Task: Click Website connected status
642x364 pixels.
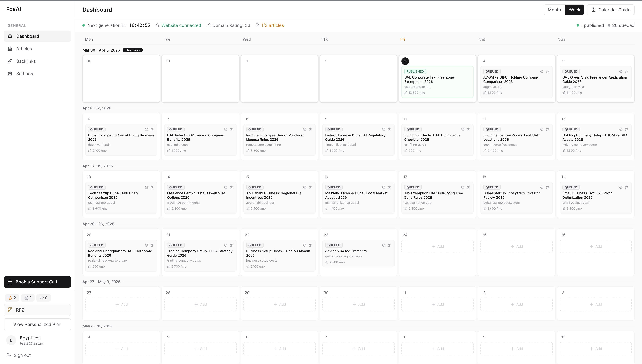Action: [178, 25]
